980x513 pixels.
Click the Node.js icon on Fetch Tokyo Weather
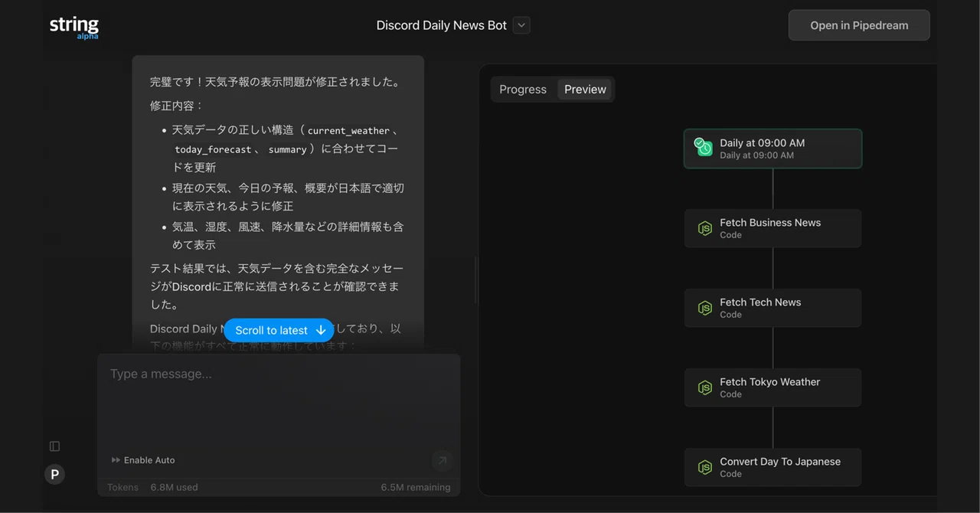[x=704, y=387]
